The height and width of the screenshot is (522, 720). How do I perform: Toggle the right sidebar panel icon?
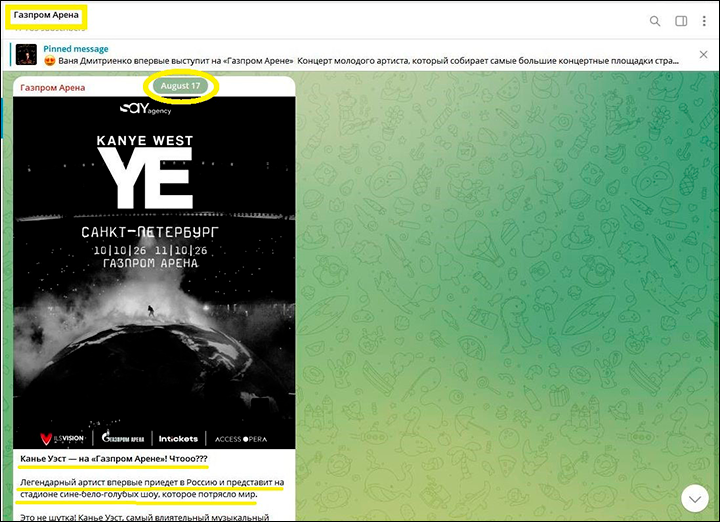coord(681,21)
